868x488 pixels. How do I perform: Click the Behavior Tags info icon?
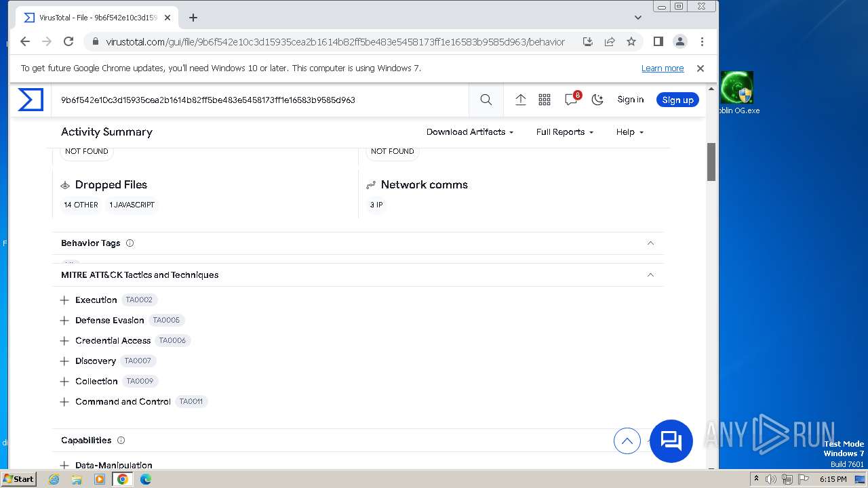pyautogui.click(x=130, y=243)
